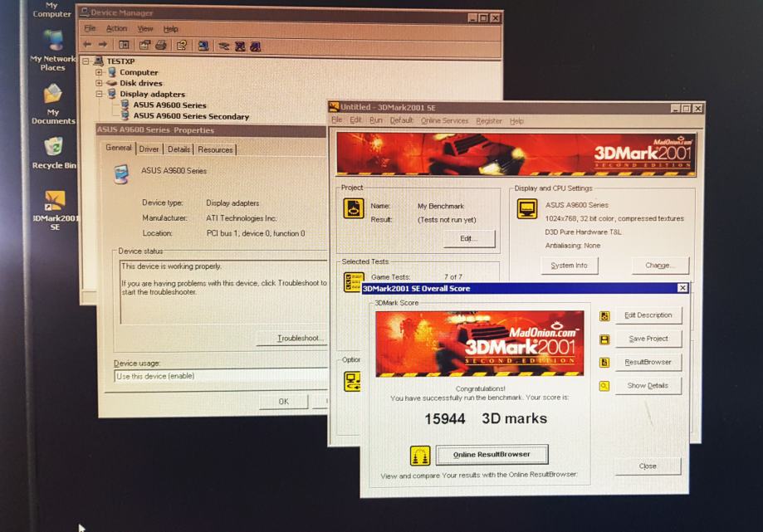Select the 3DMark2001 SE desktop shortcut

(x=55, y=210)
